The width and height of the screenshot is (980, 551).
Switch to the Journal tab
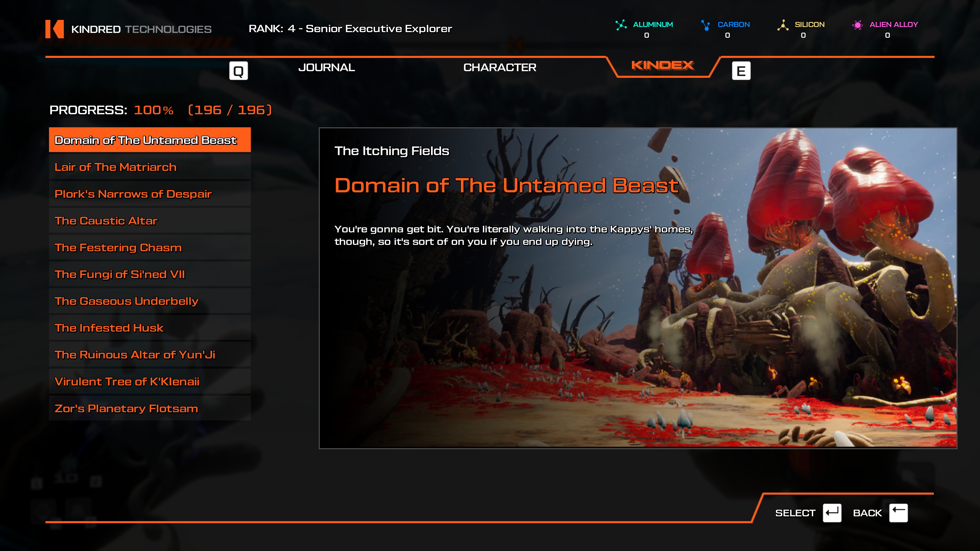[326, 68]
